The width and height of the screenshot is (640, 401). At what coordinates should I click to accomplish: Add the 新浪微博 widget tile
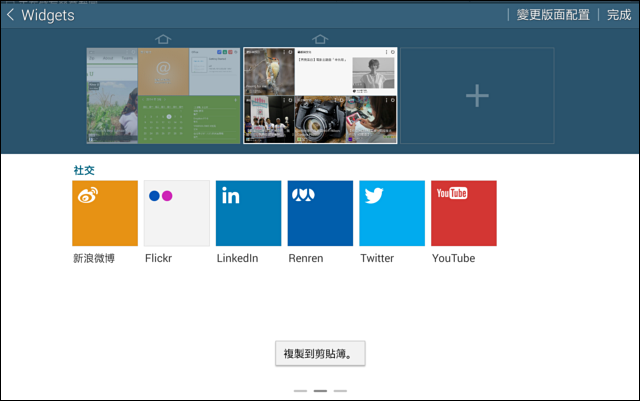pos(105,213)
